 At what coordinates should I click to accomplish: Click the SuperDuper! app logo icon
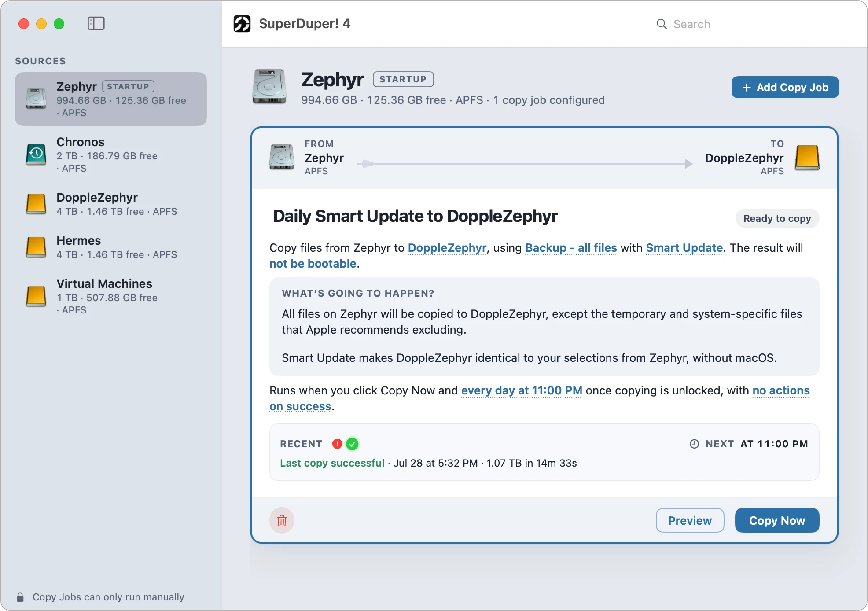point(242,24)
